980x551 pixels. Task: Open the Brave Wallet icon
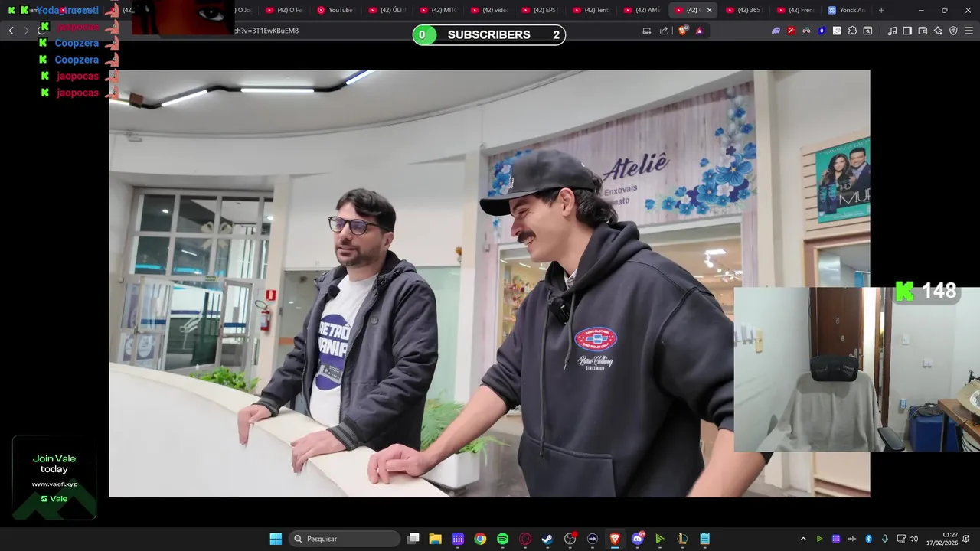[x=923, y=31]
